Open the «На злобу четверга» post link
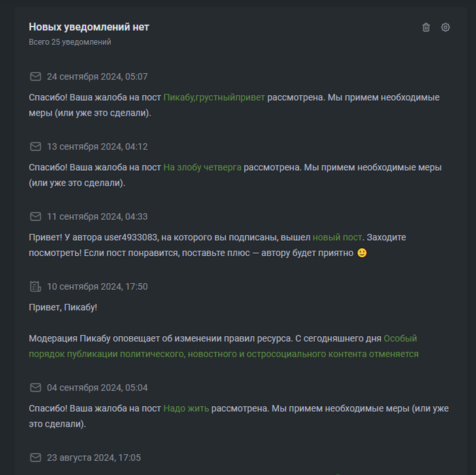The height and width of the screenshot is (475, 476). [202, 167]
